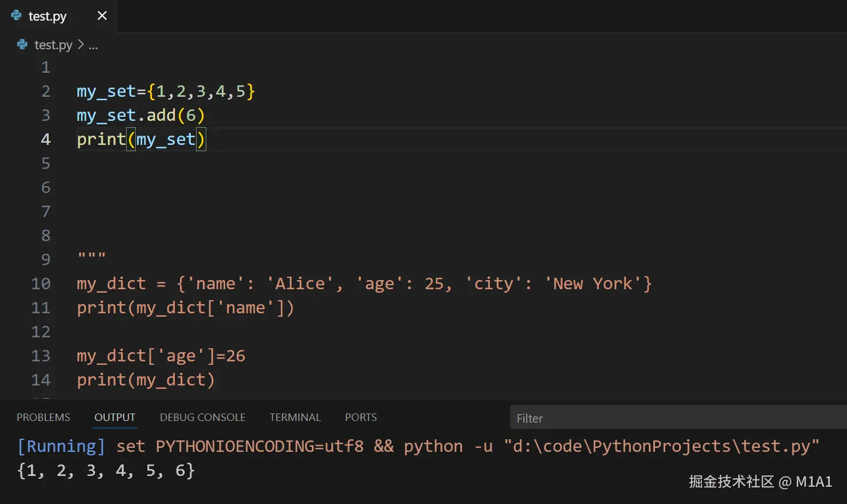Click the [Running] command line in output
The height and width of the screenshot is (504, 847).
click(418, 446)
